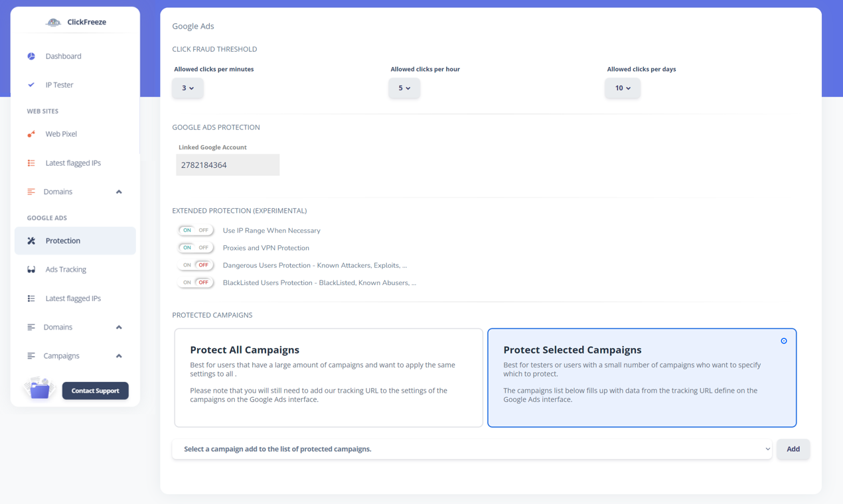Click the Campaigns lines icon
Screen dimensions: 843x504
31,356
